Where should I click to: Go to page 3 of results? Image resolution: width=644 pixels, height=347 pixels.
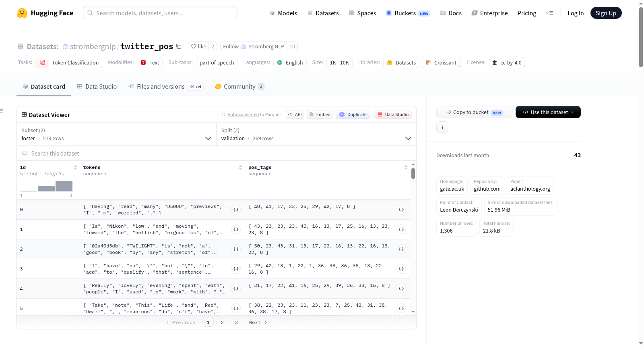236,322
